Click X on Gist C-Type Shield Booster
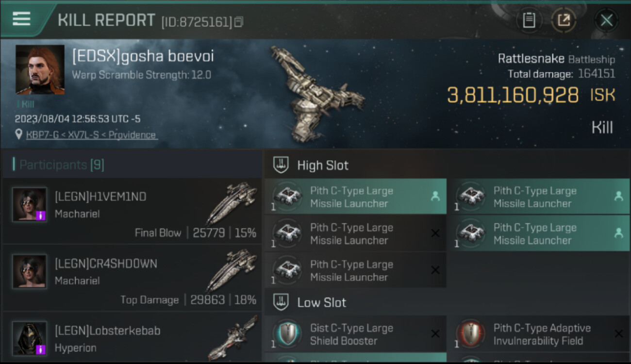The image size is (631, 364). [435, 333]
